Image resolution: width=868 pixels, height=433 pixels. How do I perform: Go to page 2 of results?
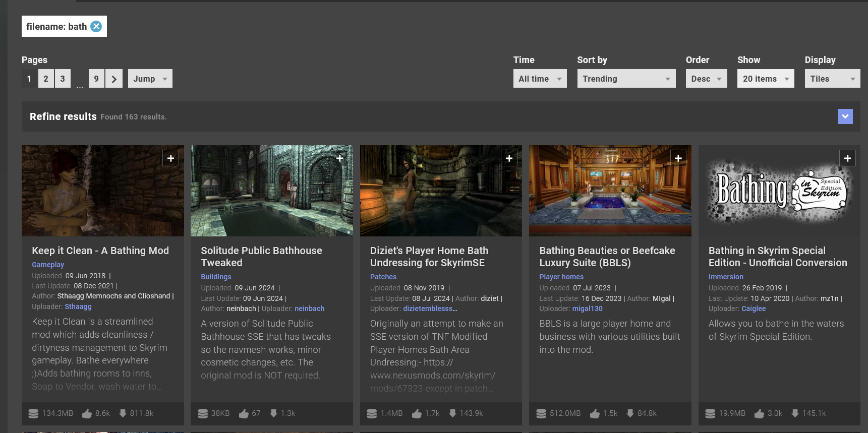coord(46,79)
